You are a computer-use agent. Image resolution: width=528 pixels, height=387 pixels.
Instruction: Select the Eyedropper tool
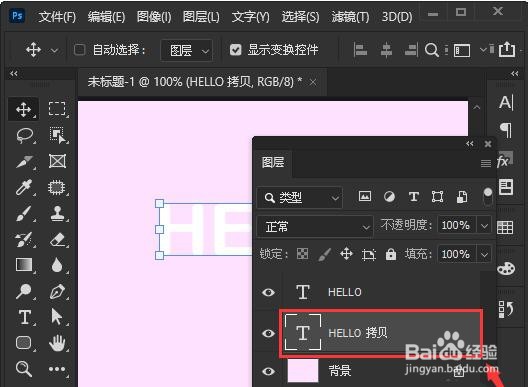24,187
